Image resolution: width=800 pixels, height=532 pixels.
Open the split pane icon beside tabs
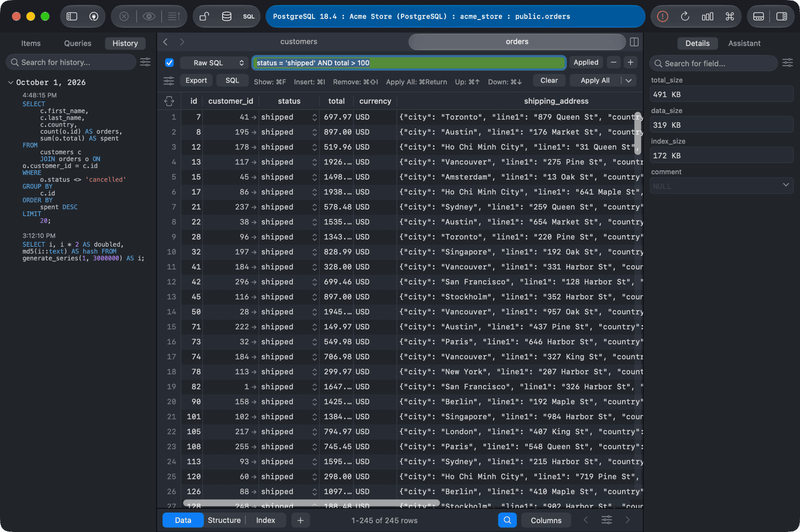634,42
